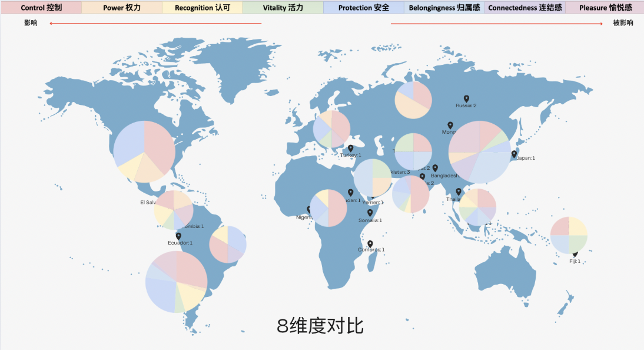Click the 'Yemen: 1' label
Screen dimensions: 644x350
click(373, 202)
